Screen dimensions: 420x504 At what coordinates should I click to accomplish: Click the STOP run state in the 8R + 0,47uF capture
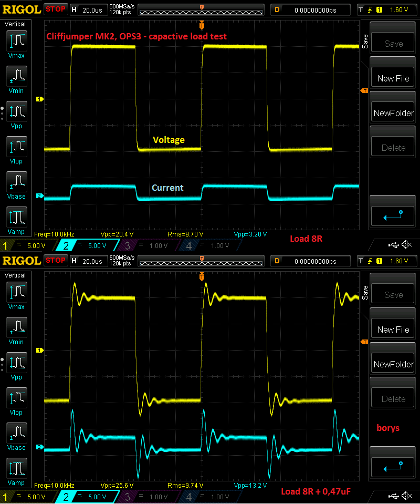click(56, 260)
